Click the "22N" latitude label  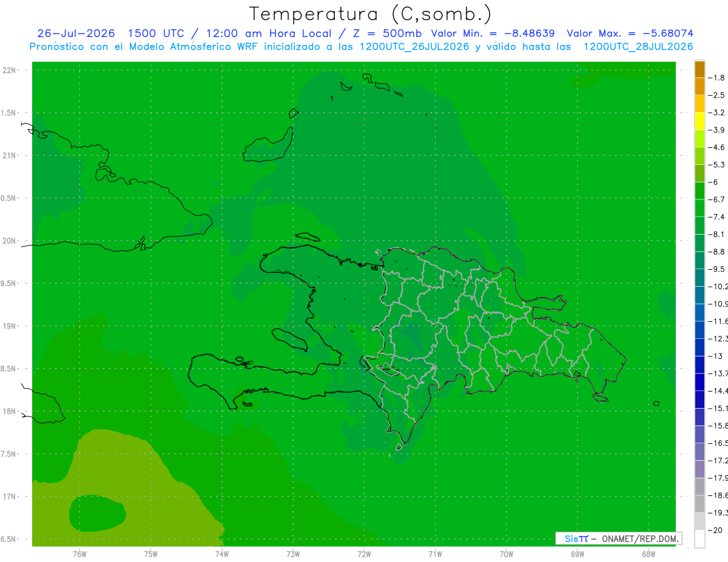pyautogui.click(x=10, y=70)
